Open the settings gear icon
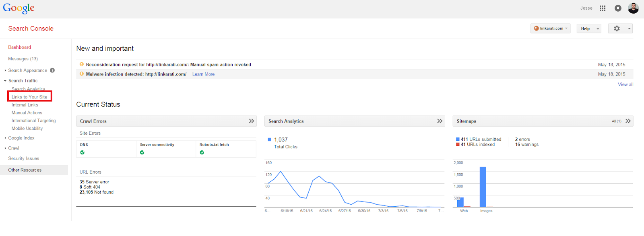 617,29
